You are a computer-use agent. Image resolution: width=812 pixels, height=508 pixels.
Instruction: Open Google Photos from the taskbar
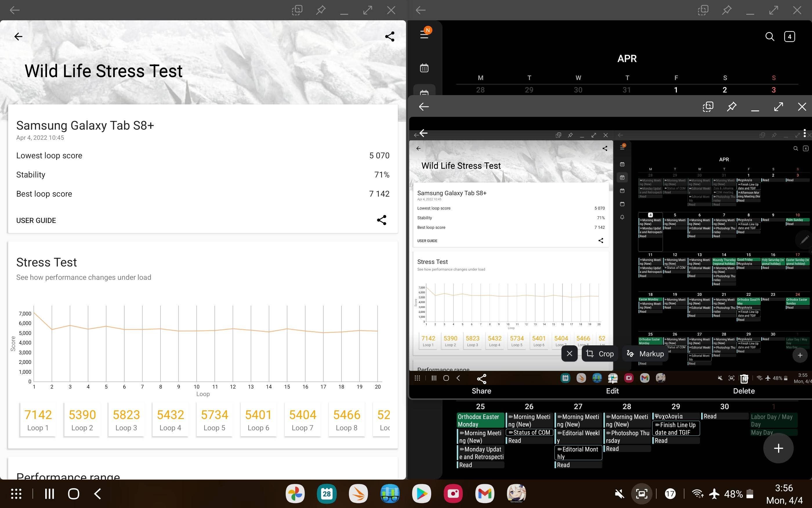pos(295,494)
